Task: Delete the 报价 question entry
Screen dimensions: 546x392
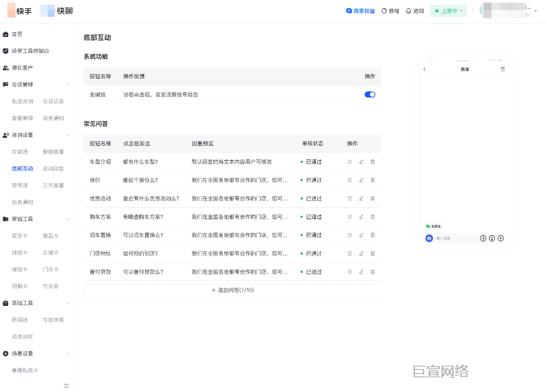Action: pos(373,180)
